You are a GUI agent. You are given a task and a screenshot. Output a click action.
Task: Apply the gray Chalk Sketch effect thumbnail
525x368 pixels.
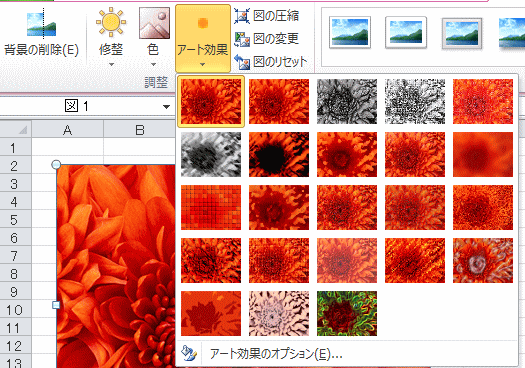coord(211,154)
